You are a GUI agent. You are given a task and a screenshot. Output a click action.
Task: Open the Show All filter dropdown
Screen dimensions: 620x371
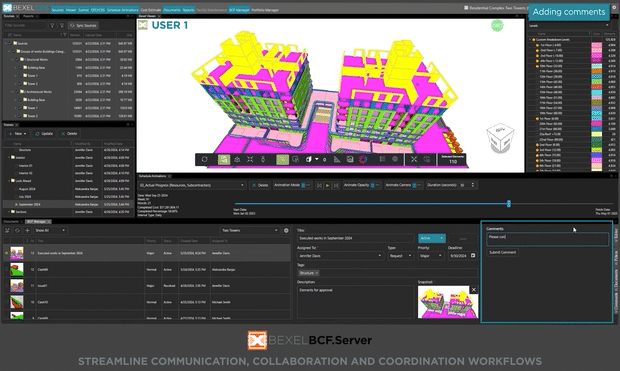coord(50,230)
